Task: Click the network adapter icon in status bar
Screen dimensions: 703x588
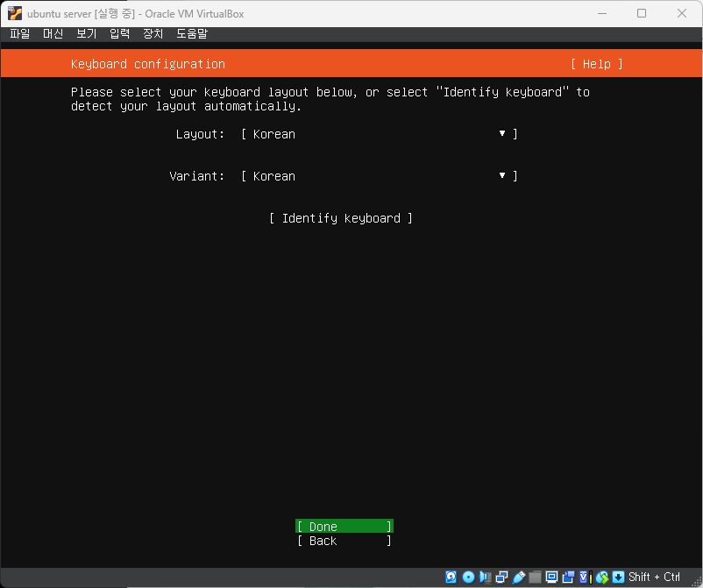Action: [x=501, y=577]
